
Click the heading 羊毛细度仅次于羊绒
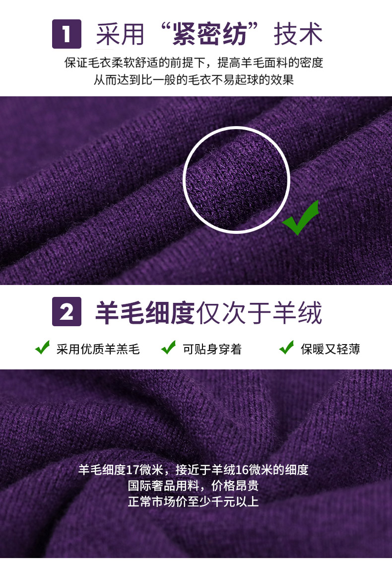point(208,312)
